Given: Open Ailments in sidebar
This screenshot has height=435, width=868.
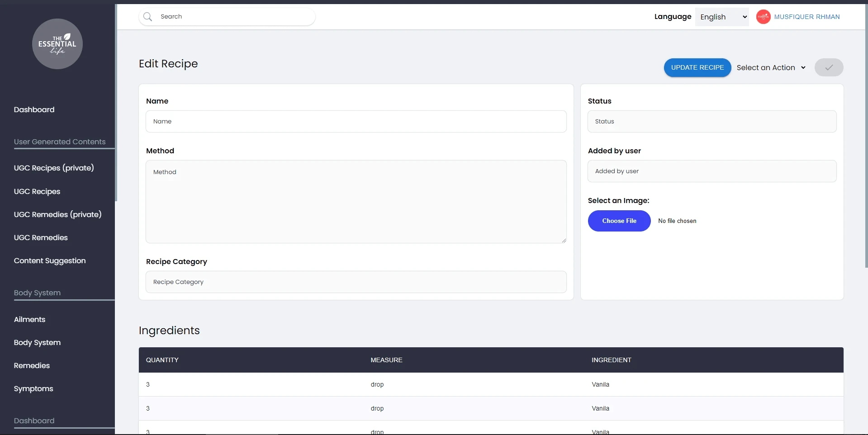Looking at the screenshot, I should click(29, 319).
